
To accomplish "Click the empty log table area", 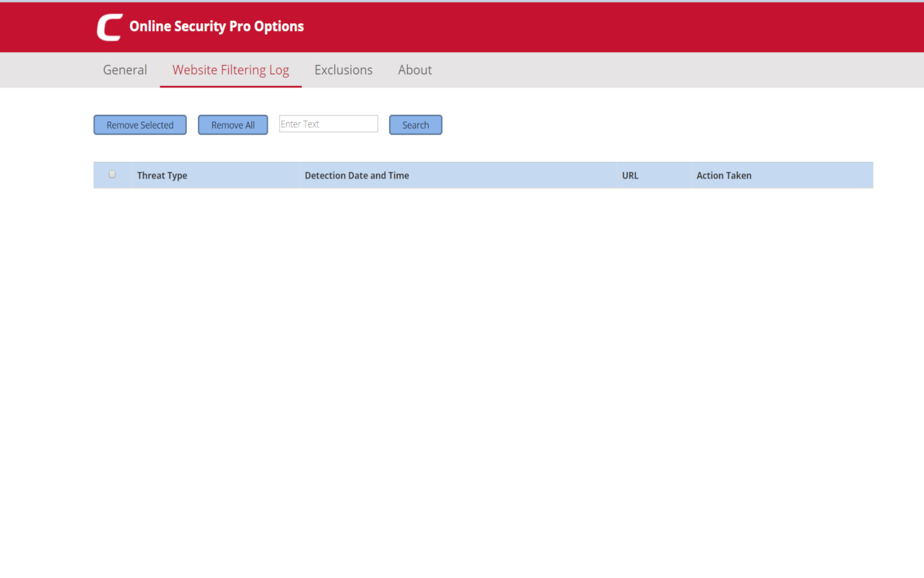I will click(x=482, y=289).
